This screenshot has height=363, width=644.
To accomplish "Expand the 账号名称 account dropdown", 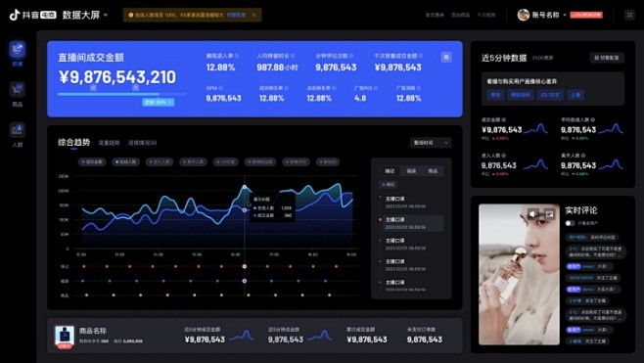I will pyautogui.click(x=565, y=16).
